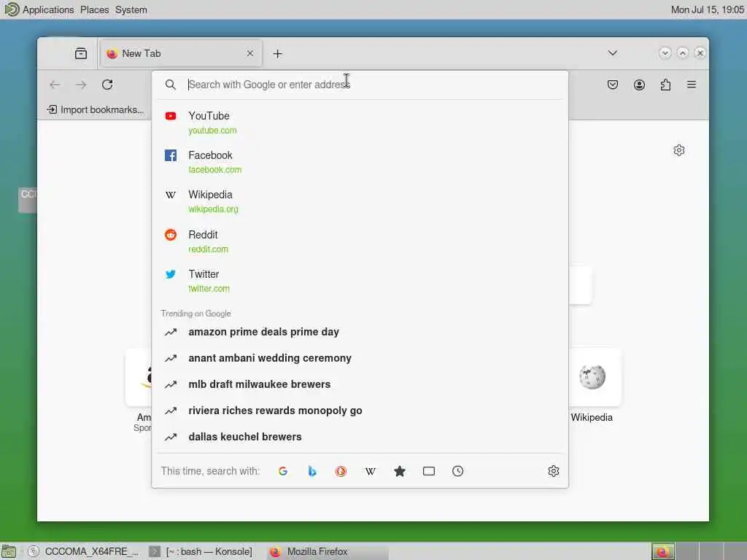
Task: Choose trending 'anant ambani wedding ceremony'
Action: (360, 358)
